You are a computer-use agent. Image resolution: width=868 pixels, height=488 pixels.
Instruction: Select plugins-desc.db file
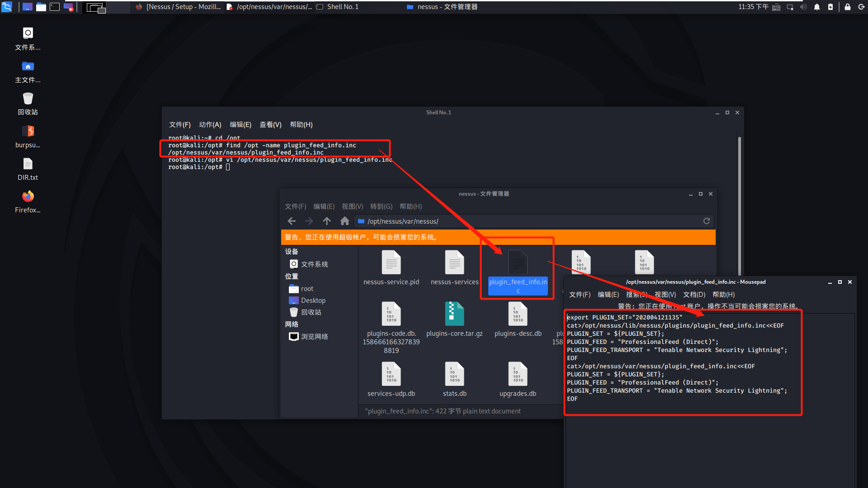[x=518, y=319]
